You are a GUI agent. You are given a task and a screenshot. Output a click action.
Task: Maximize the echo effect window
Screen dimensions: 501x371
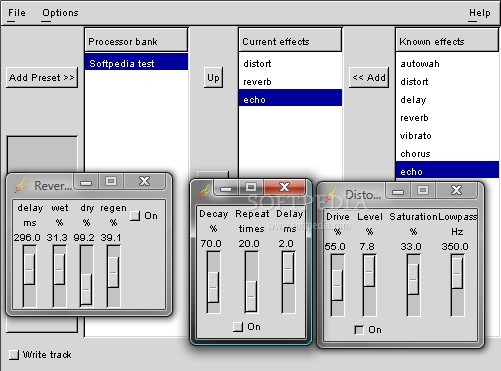[251, 188]
